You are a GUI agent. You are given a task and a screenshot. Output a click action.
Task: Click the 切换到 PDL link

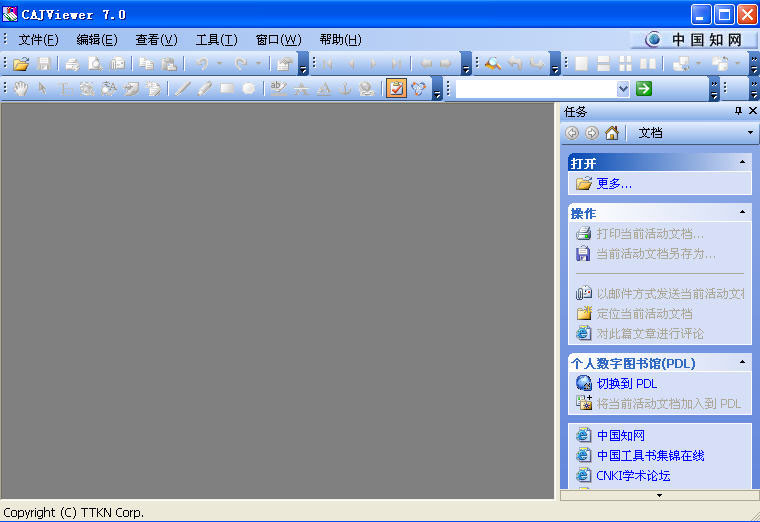[x=627, y=383]
